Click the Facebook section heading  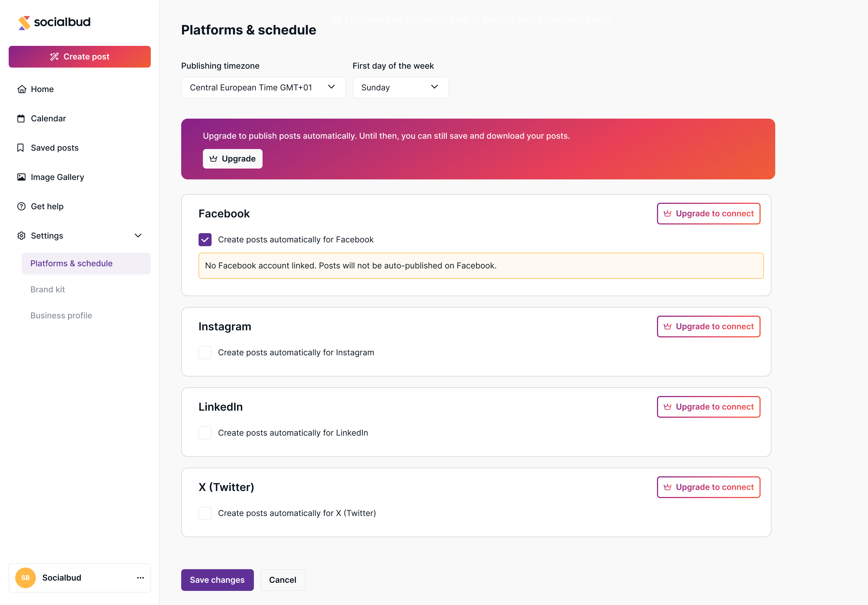224,214
